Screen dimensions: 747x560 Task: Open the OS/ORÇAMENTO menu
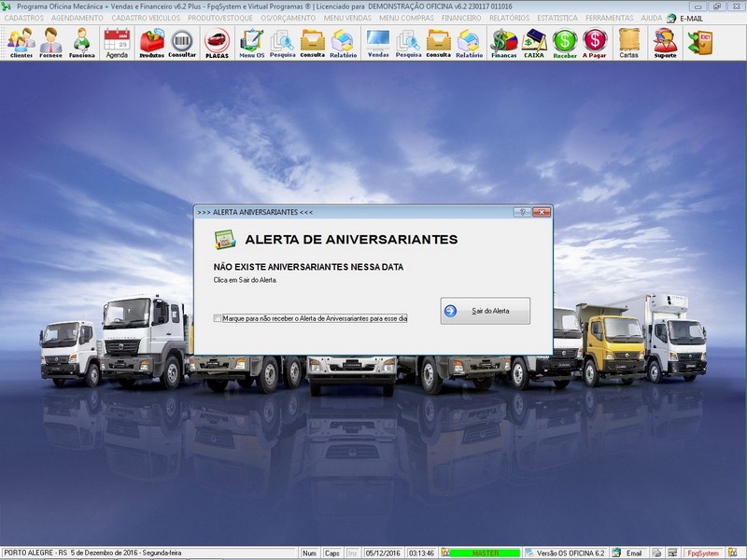point(289,18)
